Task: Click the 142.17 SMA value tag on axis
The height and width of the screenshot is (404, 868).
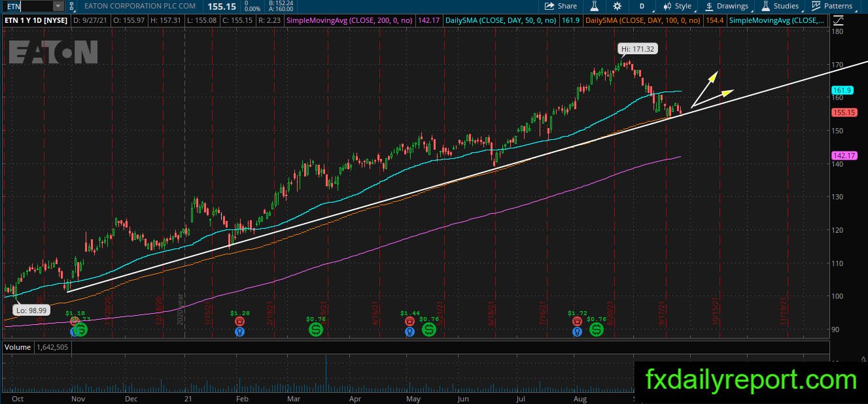Action: click(844, 155)
